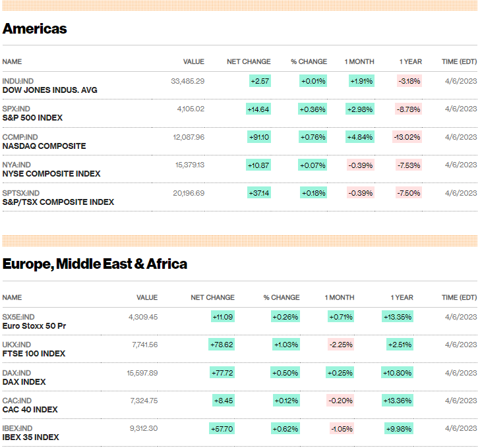
Task: Click the Euro Stoxx value 4,309.45
Action: pos(143,317)
